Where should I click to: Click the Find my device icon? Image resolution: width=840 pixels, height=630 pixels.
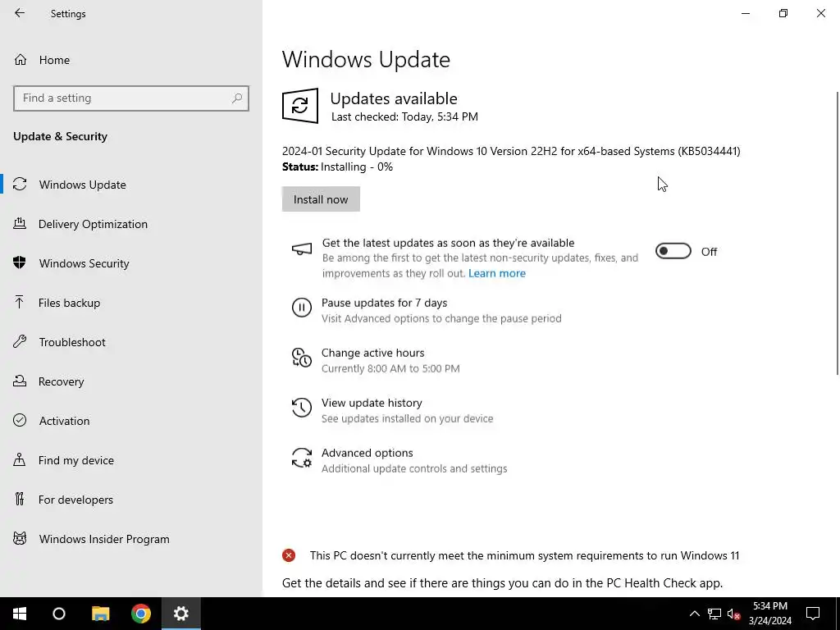coord(20,459)
